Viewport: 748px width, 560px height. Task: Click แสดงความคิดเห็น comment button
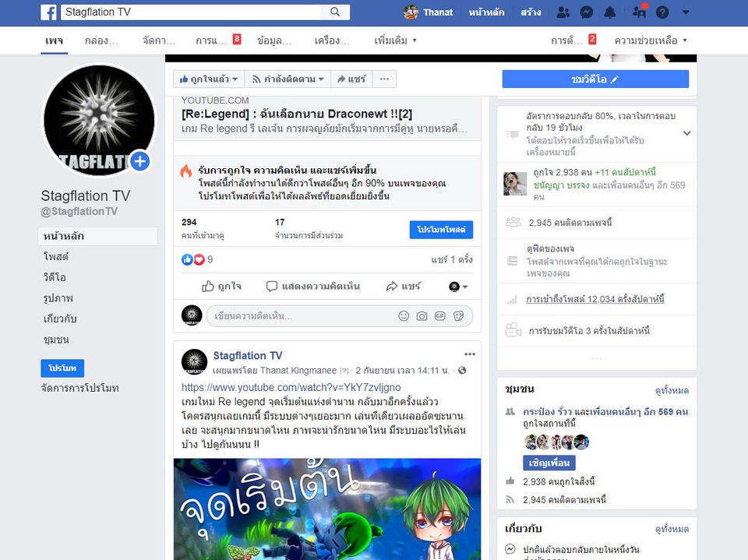(x=313, y=286)
